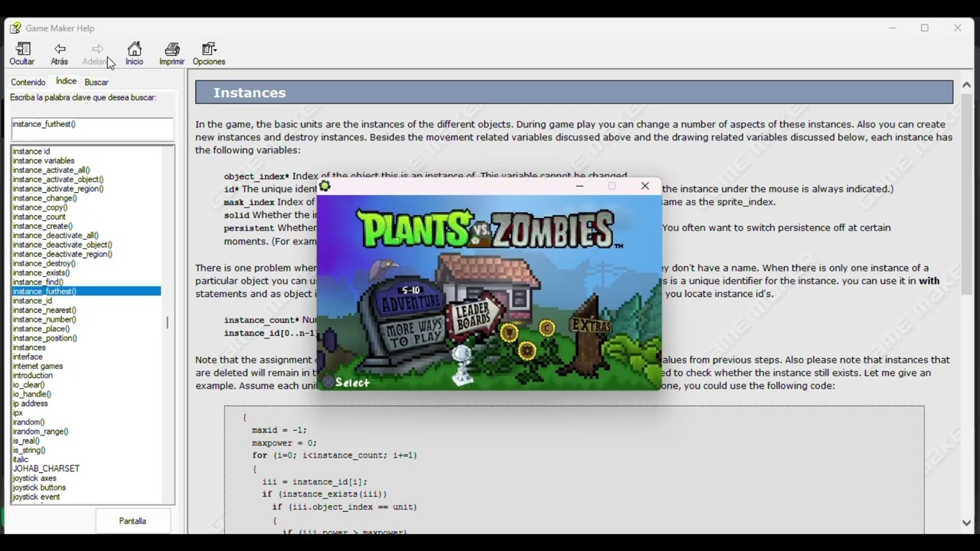Viewport: 980px width, 551px height.
Task: Minimize the Plants vs Zombies game window
Action: (x=580, y=186)
